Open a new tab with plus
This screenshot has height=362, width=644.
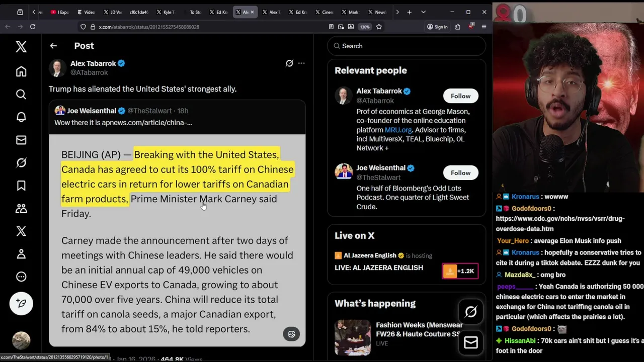point(410,12)
